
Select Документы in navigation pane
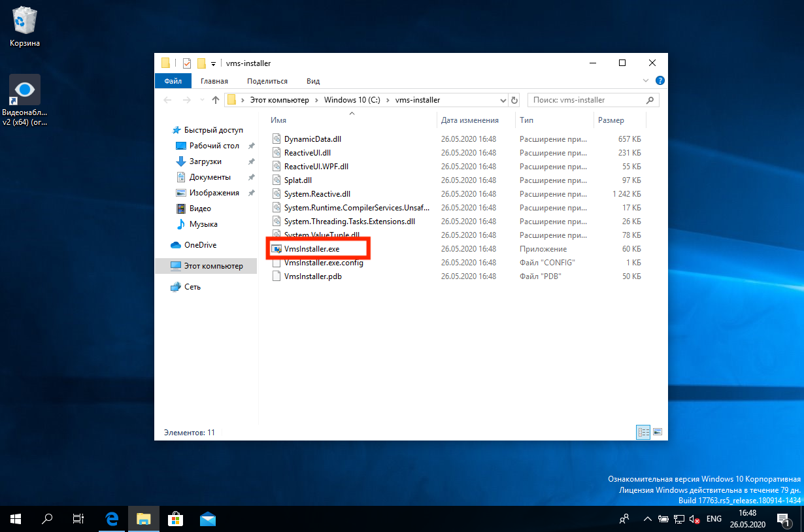(210, 177)
